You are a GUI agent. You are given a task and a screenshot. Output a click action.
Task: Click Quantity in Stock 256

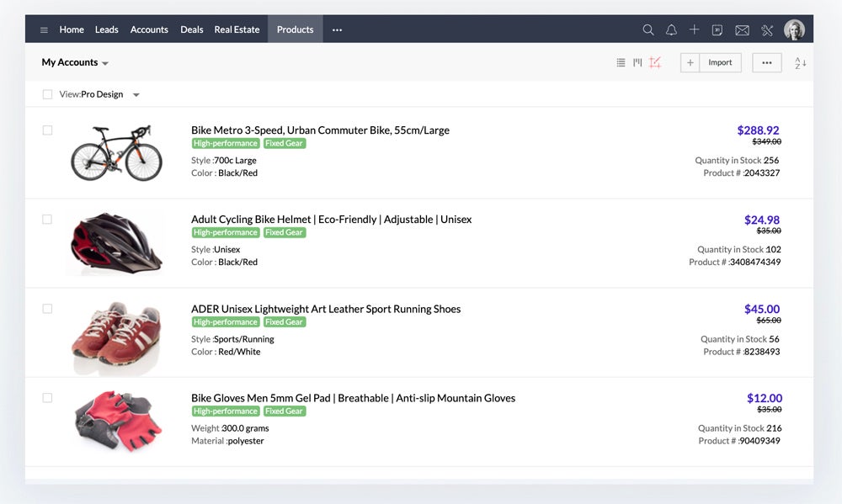(737, 160)
